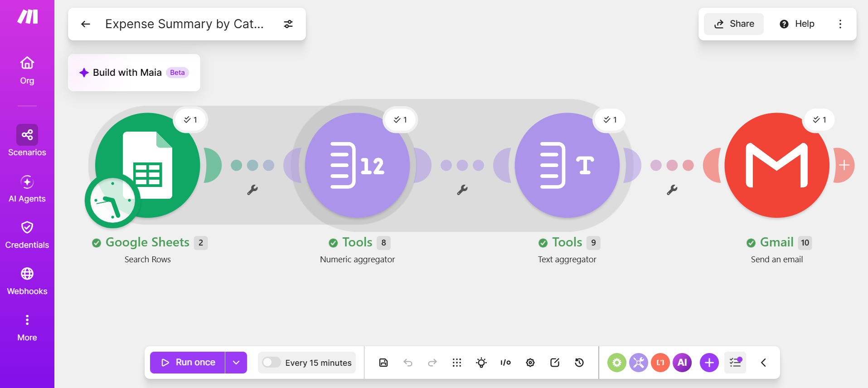Open the Gmail Send an email module
The image size is (868, 388).
coord(777,165)
